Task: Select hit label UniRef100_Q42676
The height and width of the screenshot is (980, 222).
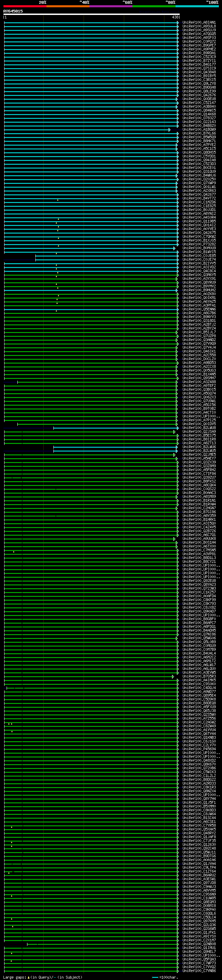Action: pos(199,95)
